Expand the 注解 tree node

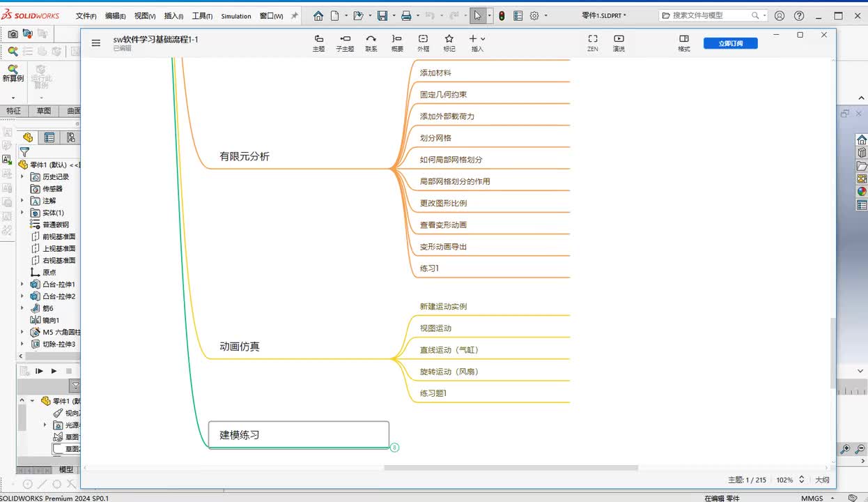(22, 201)
